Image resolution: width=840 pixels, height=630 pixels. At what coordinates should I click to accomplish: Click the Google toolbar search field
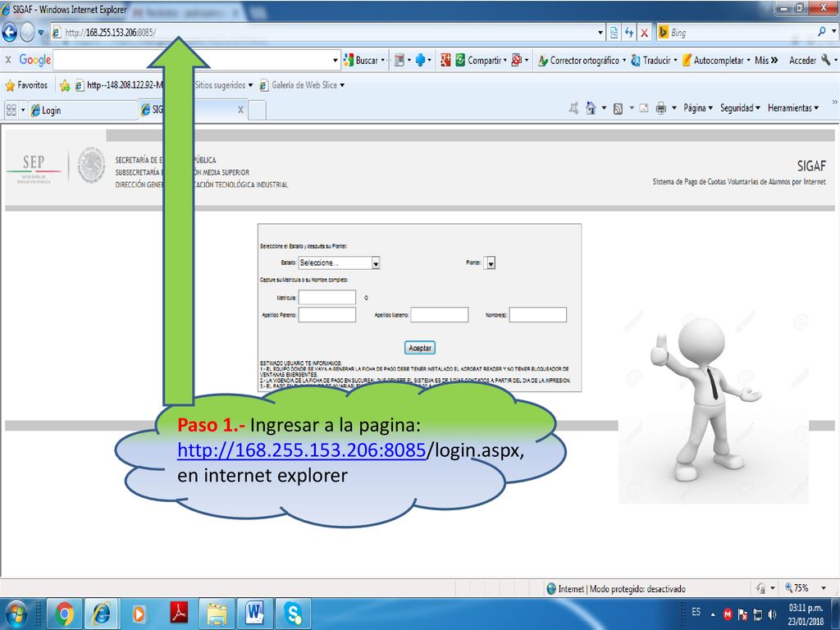(x=192, y=60)
